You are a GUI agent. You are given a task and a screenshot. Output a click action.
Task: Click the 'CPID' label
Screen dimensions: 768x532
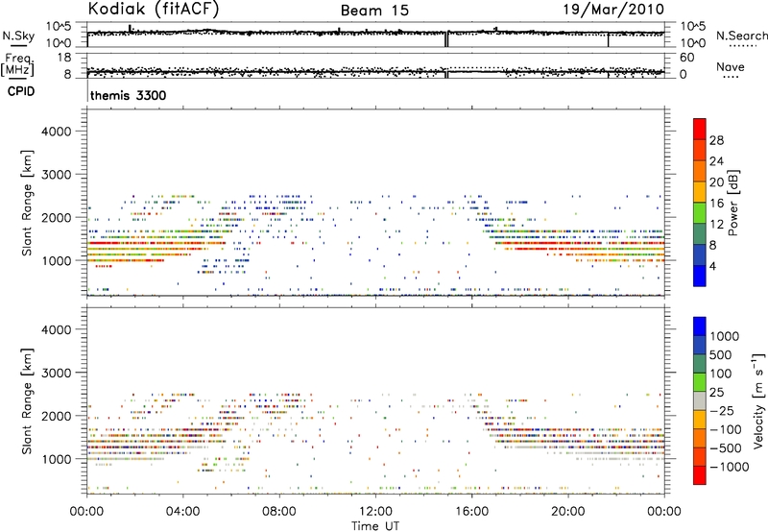pos(21,91)
